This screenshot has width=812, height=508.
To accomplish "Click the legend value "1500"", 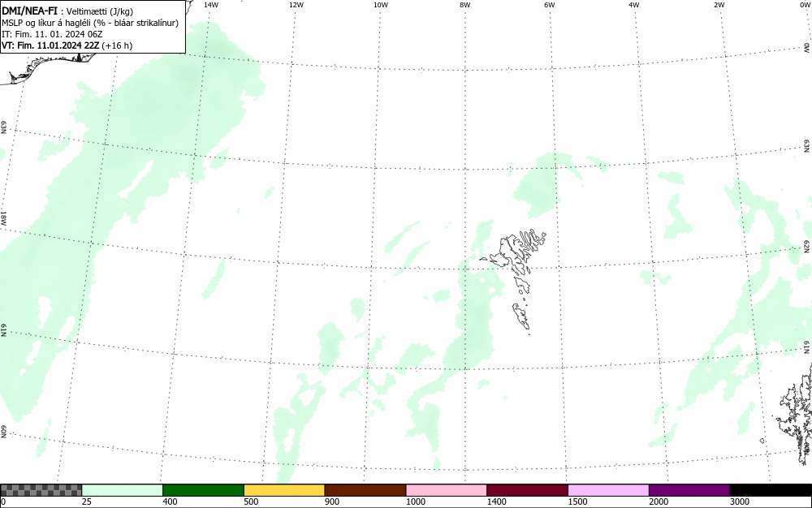I will pos(577,502).
